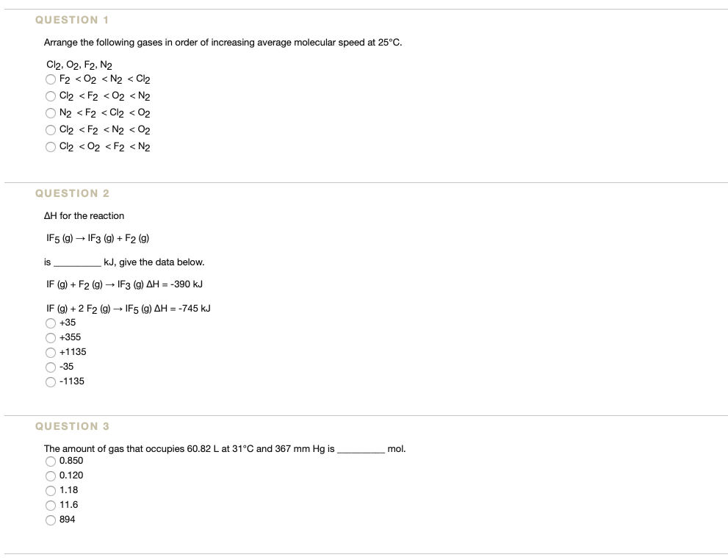
Task: Choose +35 for Question 2
Action: (x=49, y=322)
